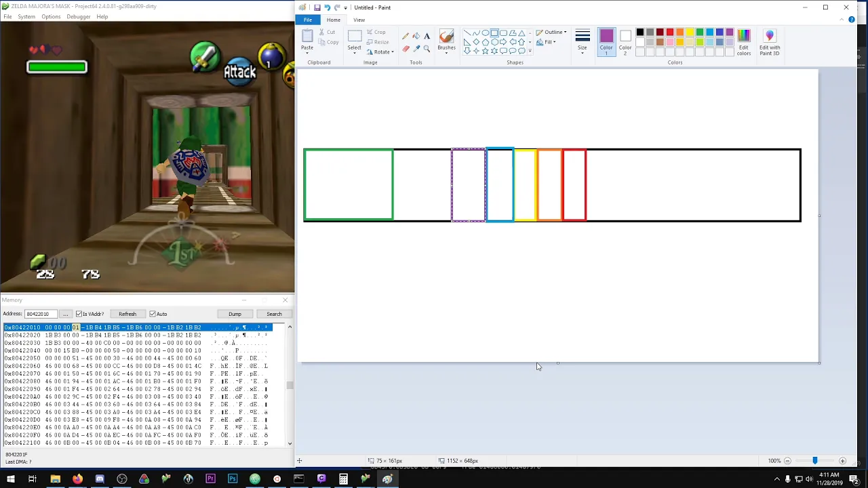
Task: Toggle the Auto refresh checkbox
Action: click(x=153, y=314)
